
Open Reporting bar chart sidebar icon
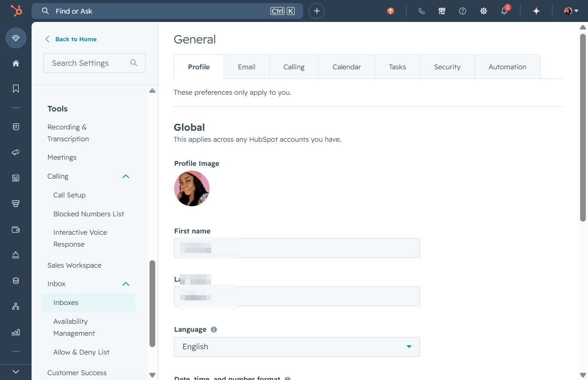point(16,332)
